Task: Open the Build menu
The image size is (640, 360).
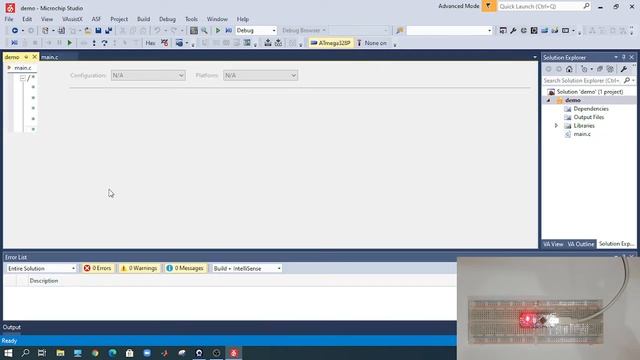Action: coord(143,19)
